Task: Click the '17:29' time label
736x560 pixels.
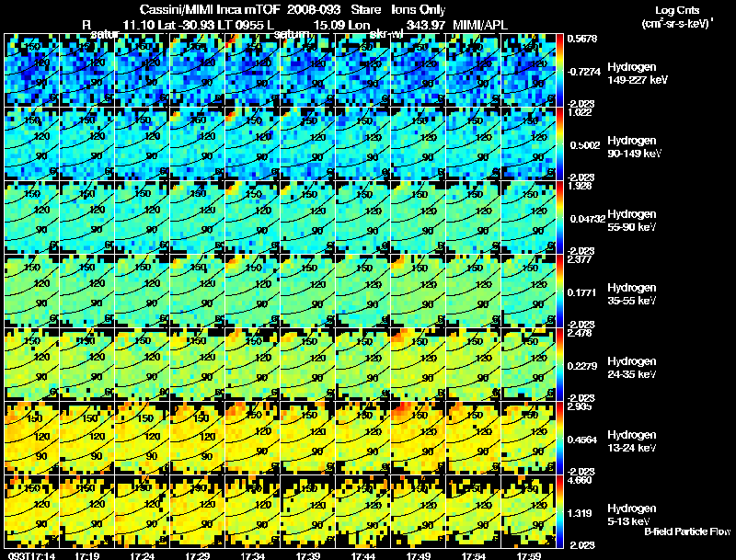Action: (197, 555)
